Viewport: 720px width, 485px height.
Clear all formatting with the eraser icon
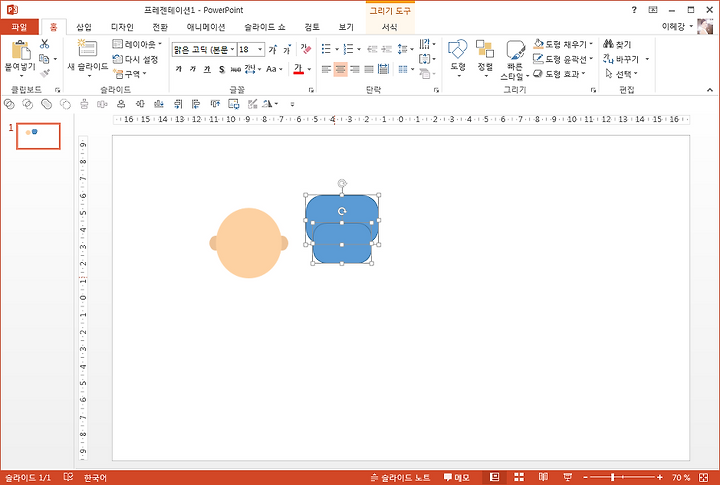tap(306, 49)
